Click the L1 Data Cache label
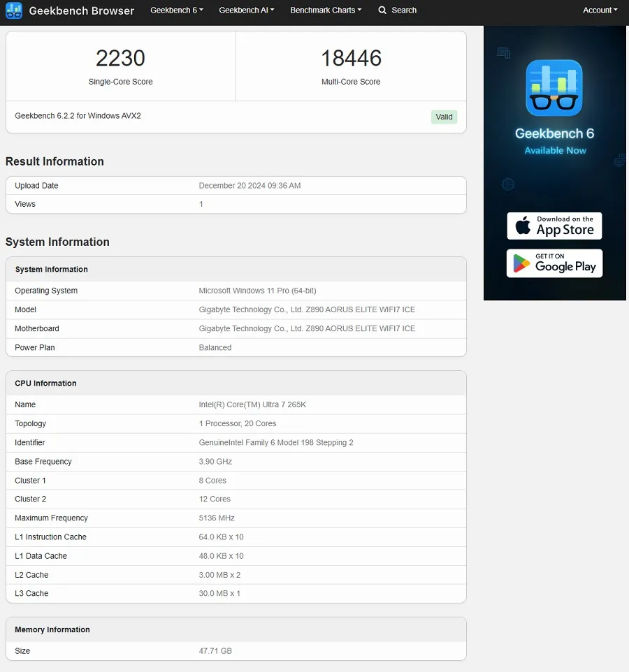629x672 pixels. pyautogui.click(x=41, y=556)
